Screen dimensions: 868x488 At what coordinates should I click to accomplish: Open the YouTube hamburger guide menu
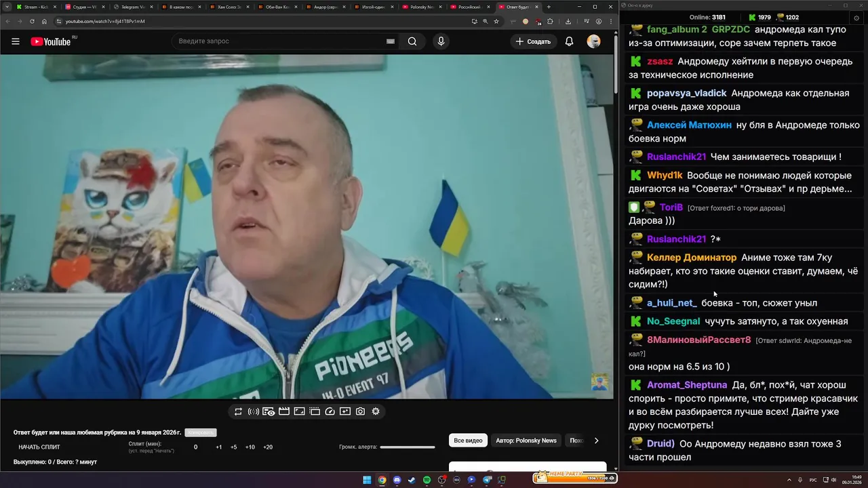tap(16, 41)
